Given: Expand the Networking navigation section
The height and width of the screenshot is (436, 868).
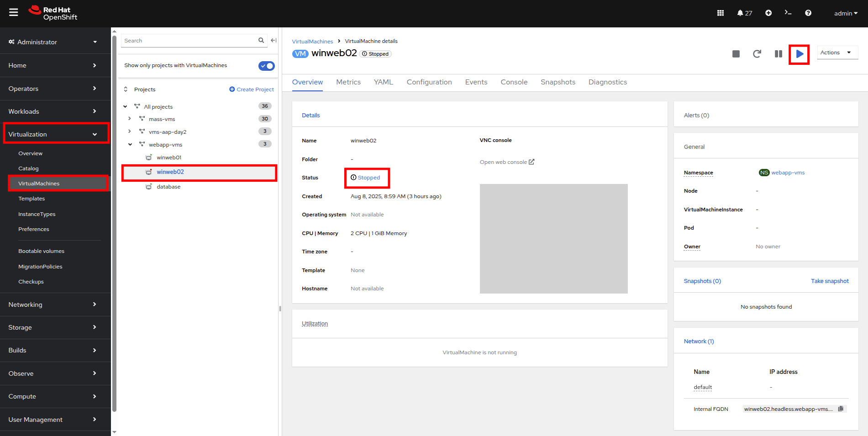Looking at the screenshot, I should [55, 305].
